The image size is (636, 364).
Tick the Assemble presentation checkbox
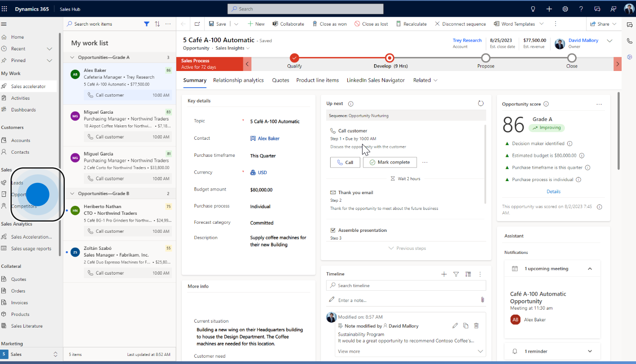pos(333,230)
